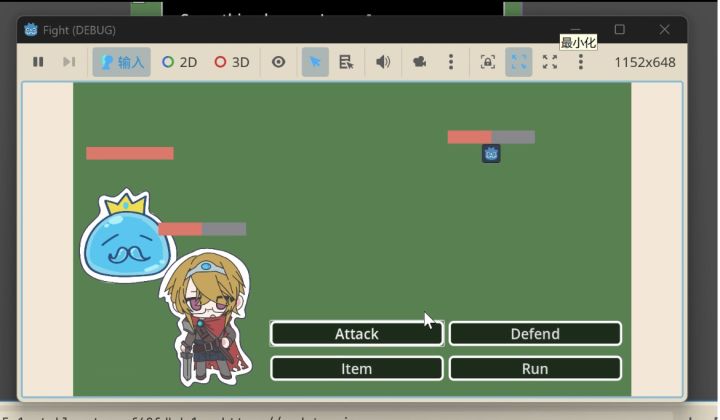Click the hero's half-filled health bar
The image size is (720, 420).
202,229
